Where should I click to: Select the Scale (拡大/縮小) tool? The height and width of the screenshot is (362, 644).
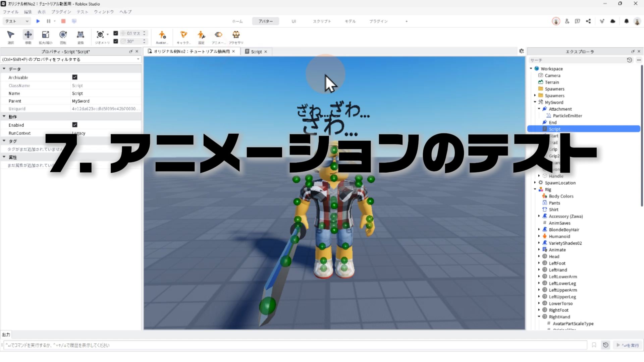click(46, 35)
